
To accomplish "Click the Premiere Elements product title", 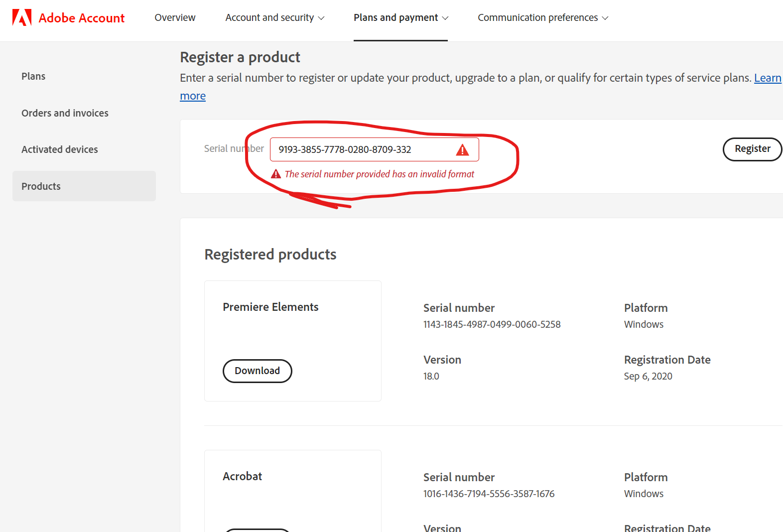I will 270,307.
